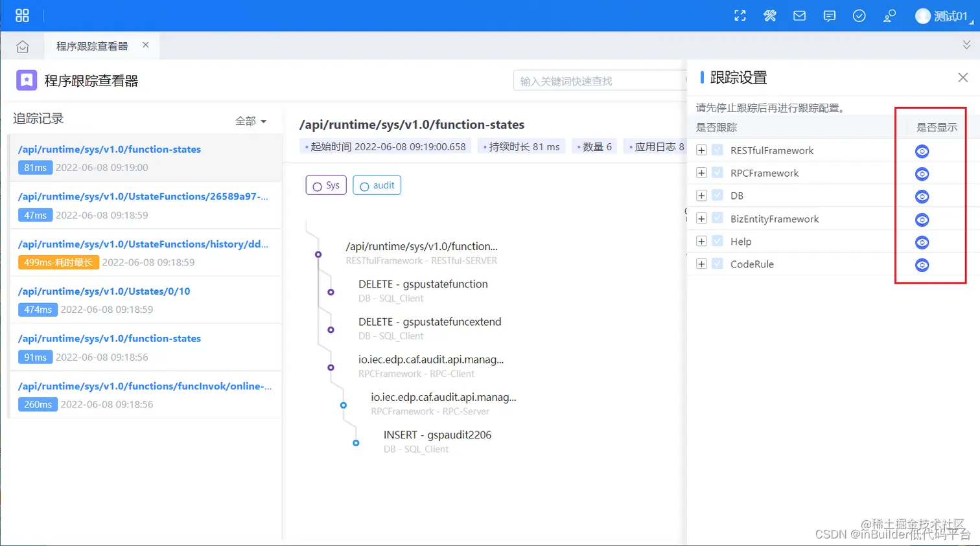Click the 起始时间 2022-06-08 09:19:00.658 label
This screenshot has height=546, width=980.
click(386, 146)
